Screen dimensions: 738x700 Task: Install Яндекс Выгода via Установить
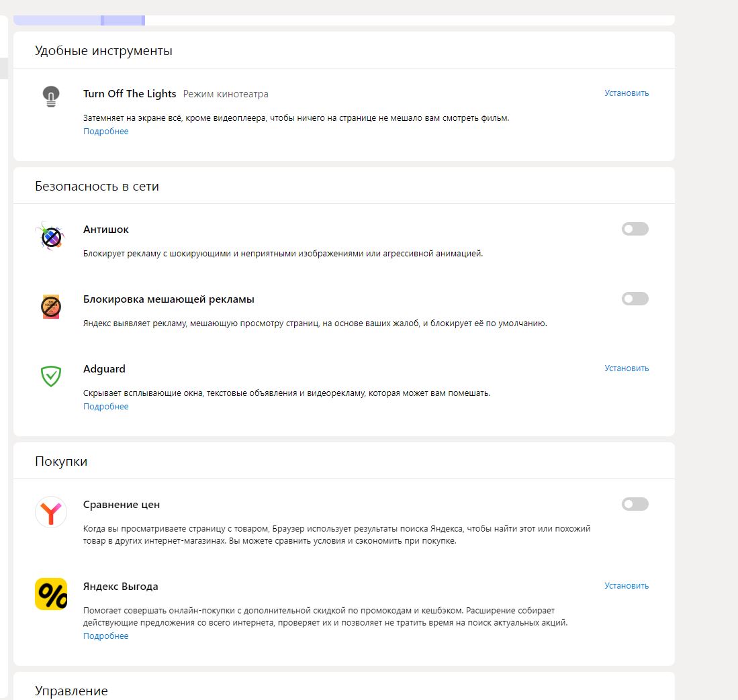click(x=626, y=586)
